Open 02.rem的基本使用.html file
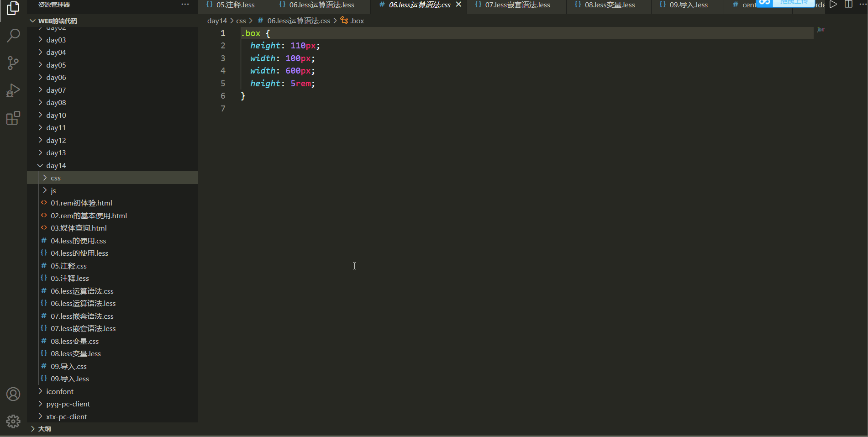Image resolution: width=868 pixels, height=437 pixels. point(112,216)
